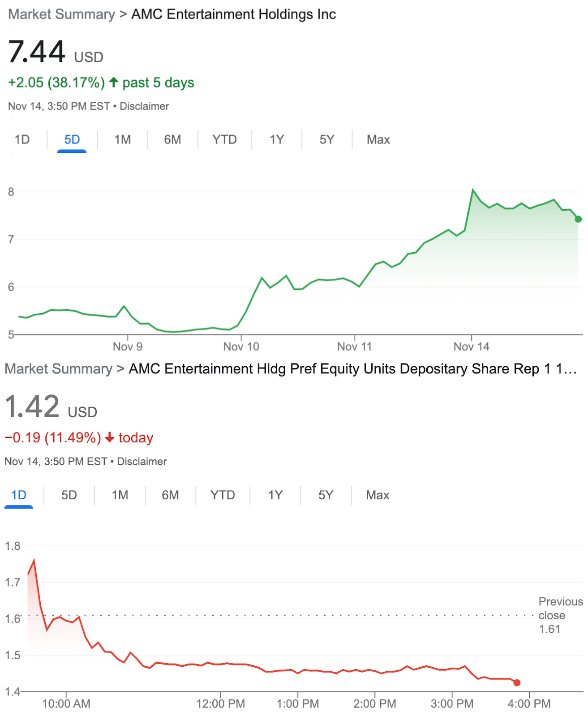Click Market Summary link above AMC Entertainment Holdings
Viewport: 588px width, 717px height.
(x=62, y=14)
